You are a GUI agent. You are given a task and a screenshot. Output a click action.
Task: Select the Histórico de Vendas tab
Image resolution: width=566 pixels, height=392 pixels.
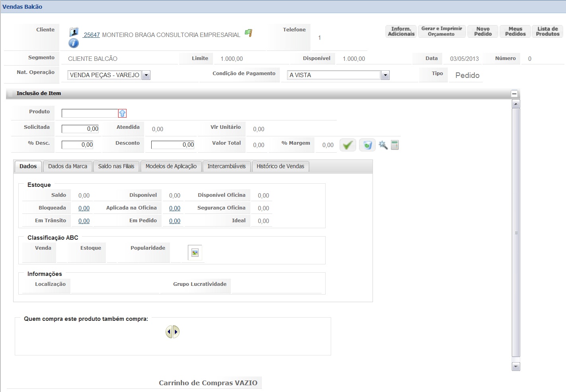(280, 166)
